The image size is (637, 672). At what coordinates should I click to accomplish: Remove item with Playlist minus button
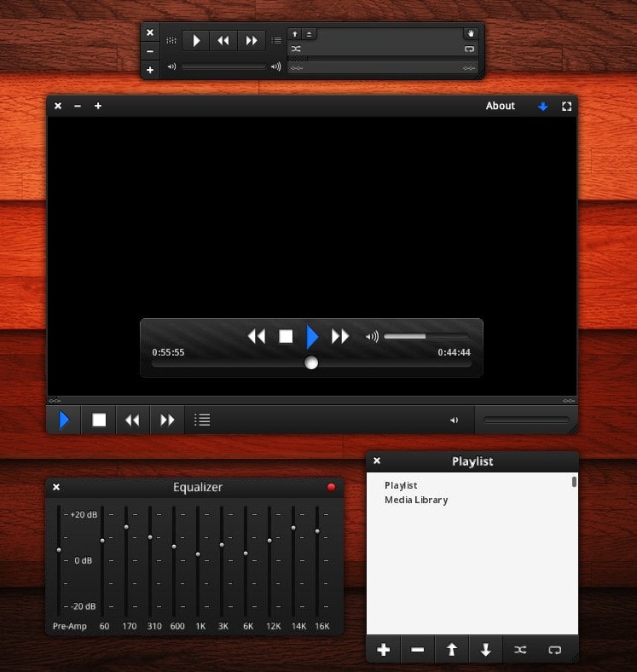tap(418, 650)
